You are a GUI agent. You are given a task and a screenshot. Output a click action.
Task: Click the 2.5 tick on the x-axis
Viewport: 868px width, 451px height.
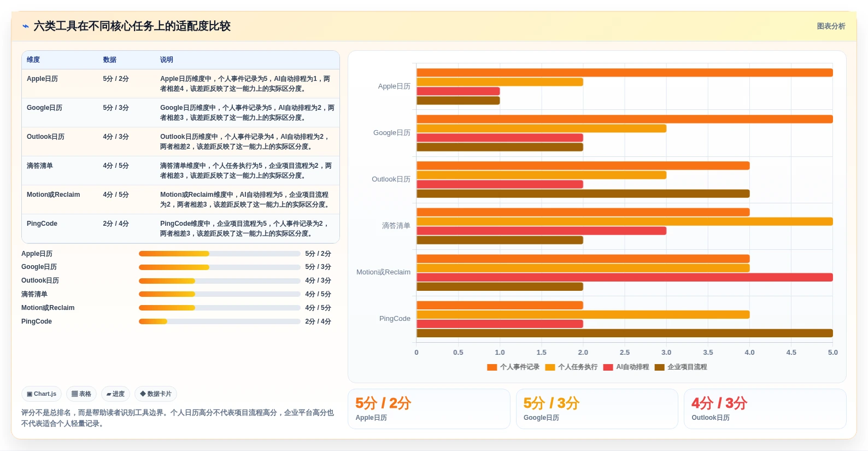coord(625,353)
